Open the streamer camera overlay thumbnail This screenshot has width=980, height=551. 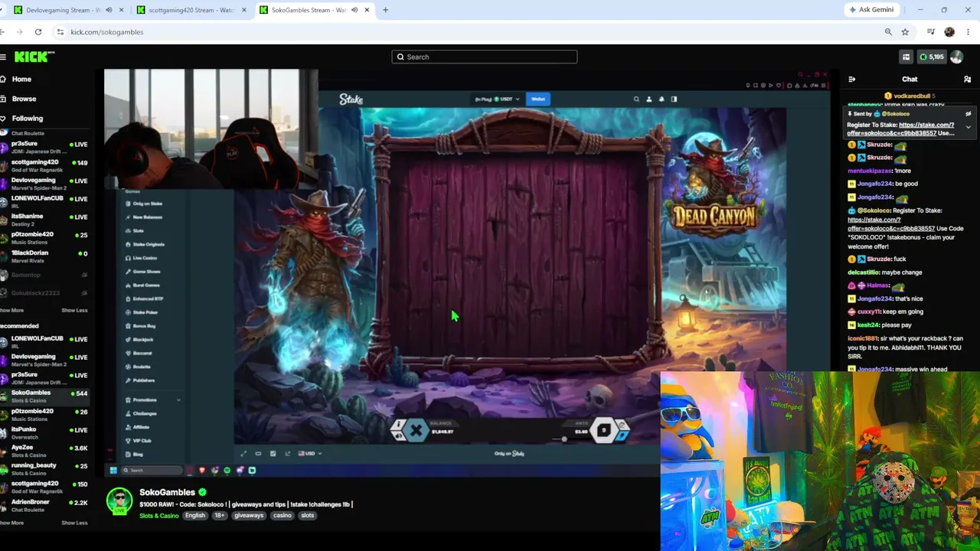211,129
